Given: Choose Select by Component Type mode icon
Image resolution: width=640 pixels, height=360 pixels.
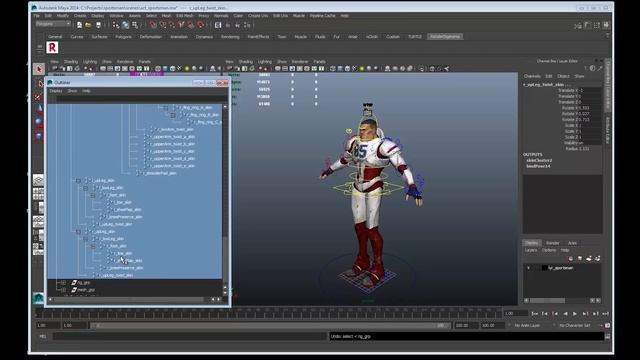Looking at the screenshot, I should [135, 25].
